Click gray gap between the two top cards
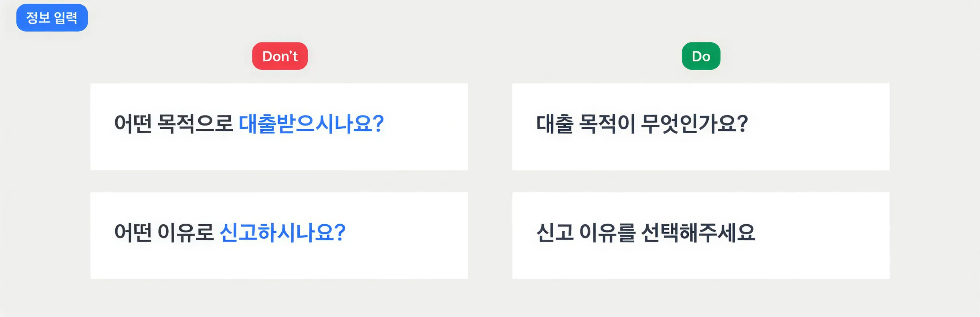 (490, 127)
